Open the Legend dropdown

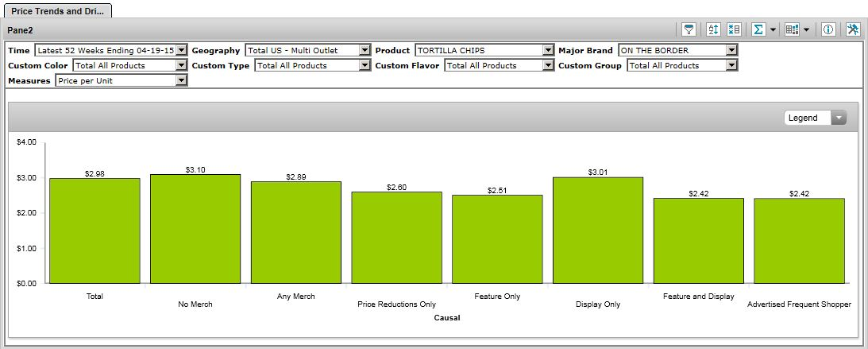pyautogui.click(x=838, y=118)
